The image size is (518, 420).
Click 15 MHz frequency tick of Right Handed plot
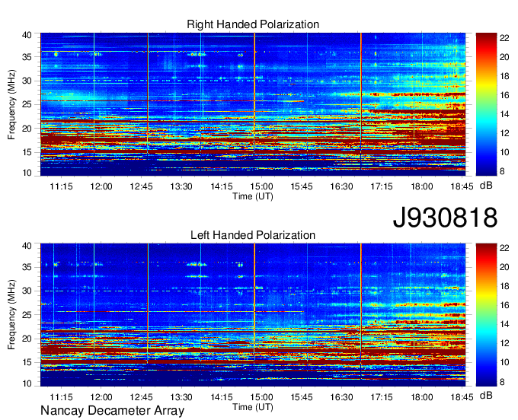coord(27,152)
